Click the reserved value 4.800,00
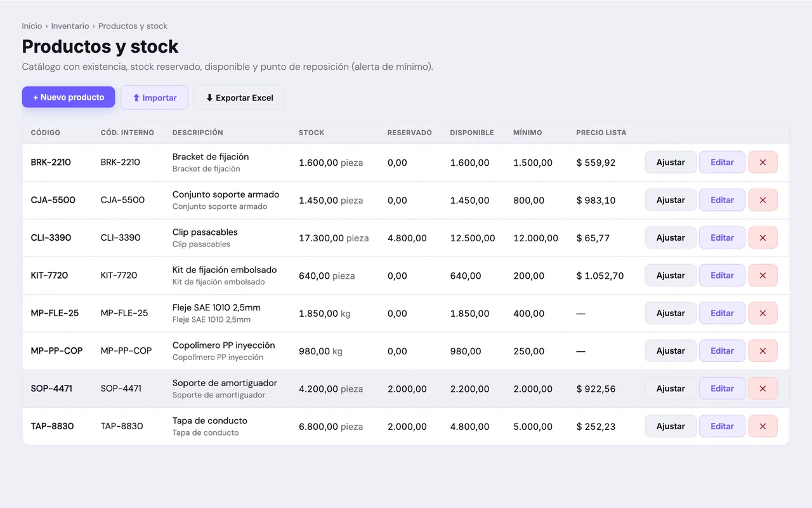 tap(407, 238)
